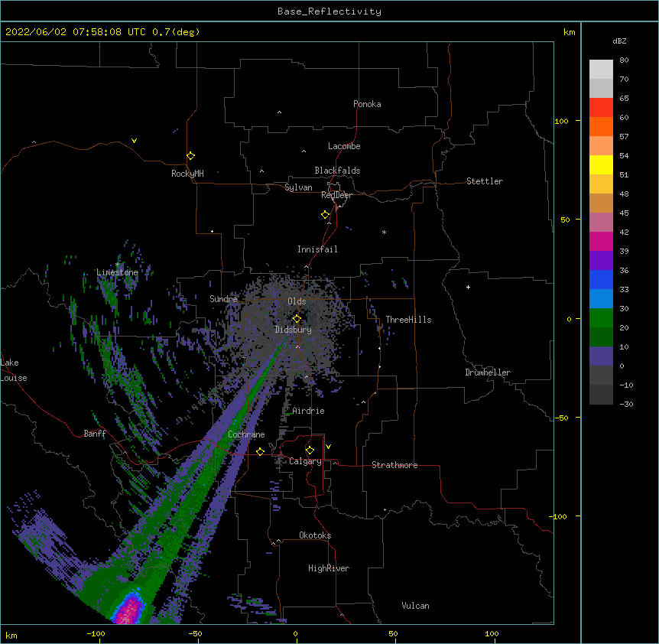Click the white asterisk marker east of Innisfail
This screenshot has width=659, height=644.
pos(384,232)
